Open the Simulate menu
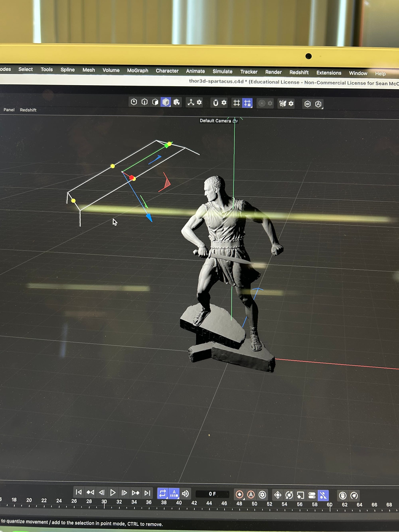 222,71
